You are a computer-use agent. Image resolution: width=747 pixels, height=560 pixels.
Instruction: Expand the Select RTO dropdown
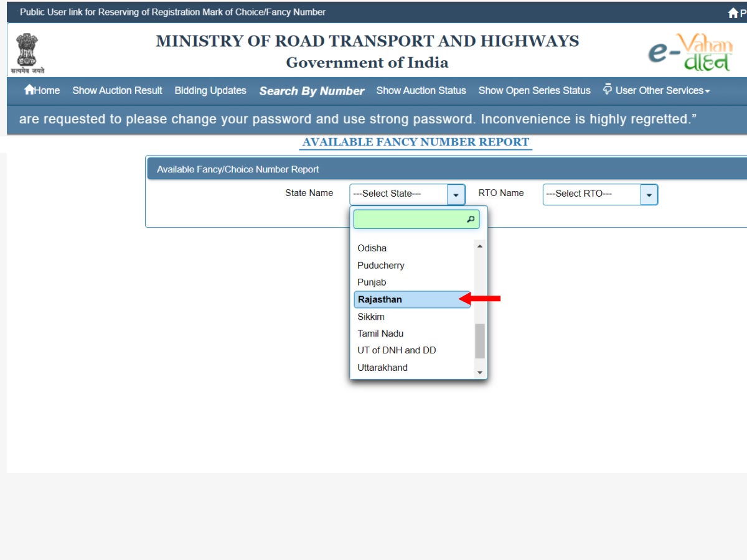click(649, 195)
